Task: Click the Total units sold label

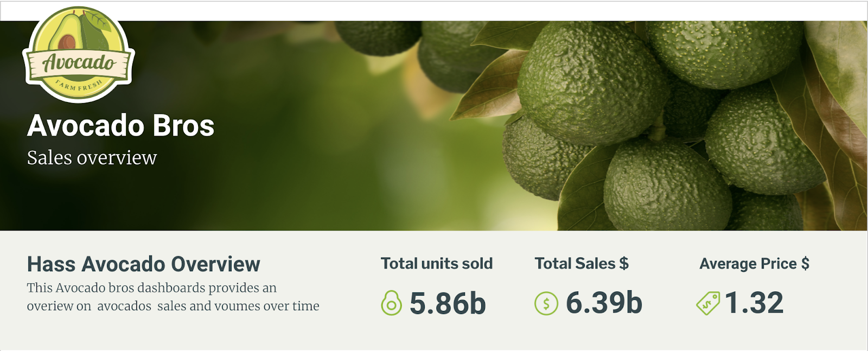Action: click(437, 264)
